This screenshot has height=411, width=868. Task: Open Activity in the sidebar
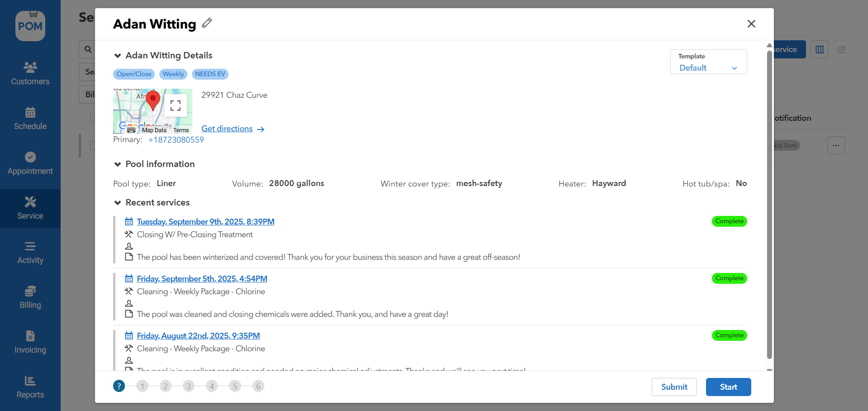click(x=30, y=252)
